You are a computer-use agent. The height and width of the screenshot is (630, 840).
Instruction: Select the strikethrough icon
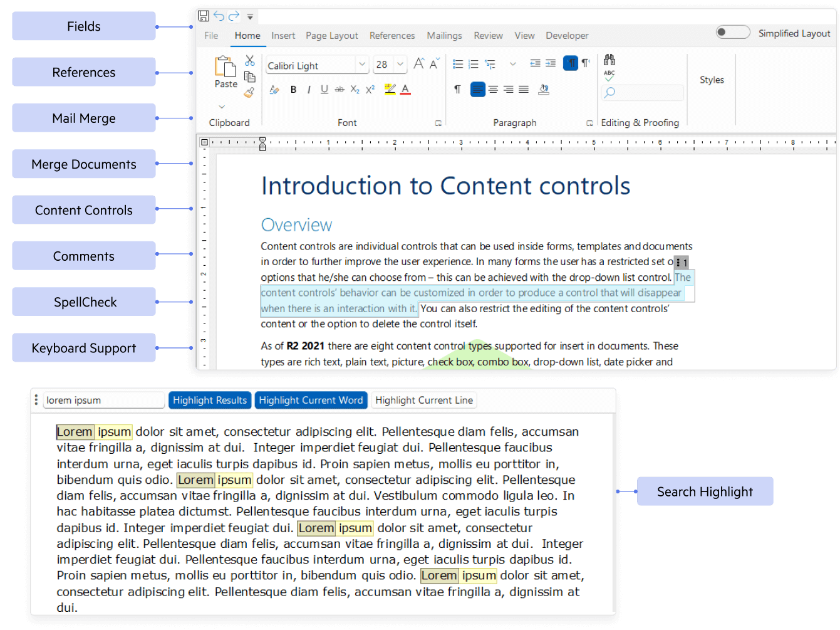(340, 90)
